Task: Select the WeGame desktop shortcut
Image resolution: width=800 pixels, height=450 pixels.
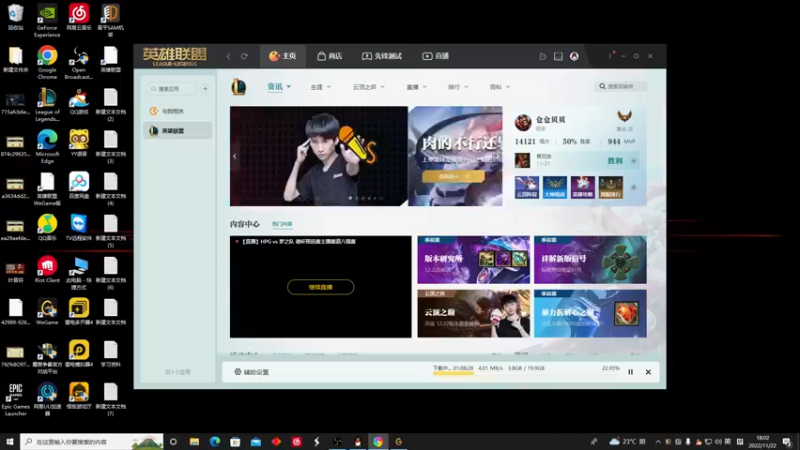Action: coord(47,312)
